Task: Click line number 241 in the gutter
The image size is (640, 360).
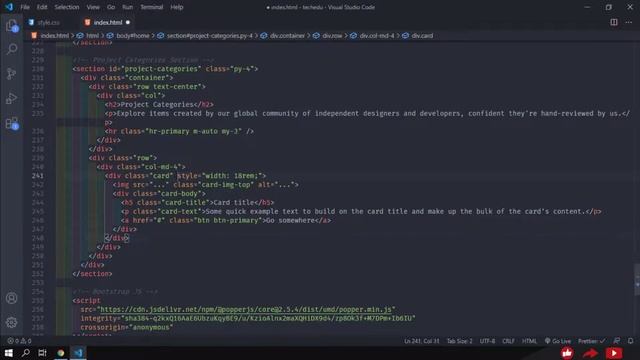Action: [x=38, y=176]
